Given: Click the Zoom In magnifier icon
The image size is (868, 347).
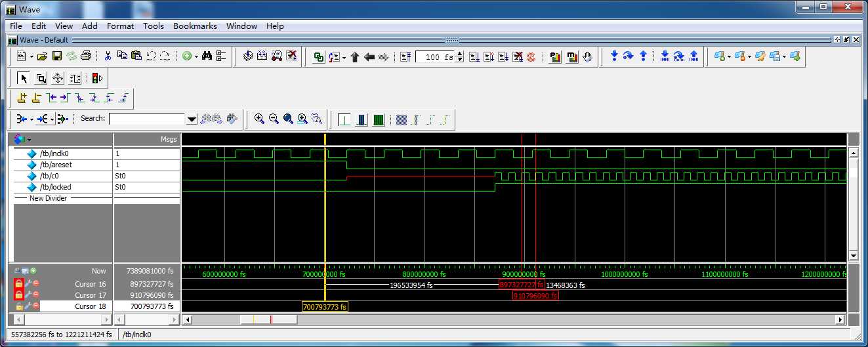Looking at the screenshot, I should pos(259,119).
